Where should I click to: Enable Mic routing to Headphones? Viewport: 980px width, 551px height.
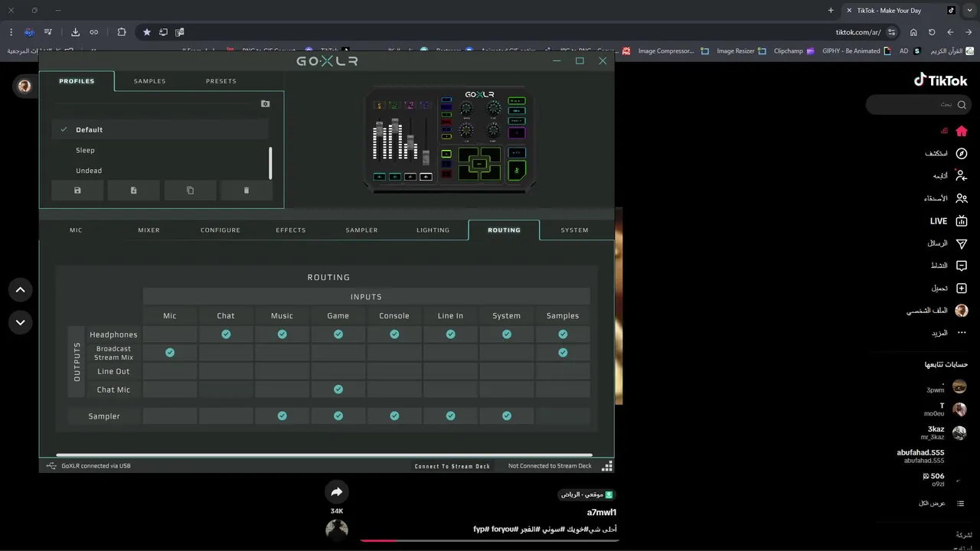170,334
